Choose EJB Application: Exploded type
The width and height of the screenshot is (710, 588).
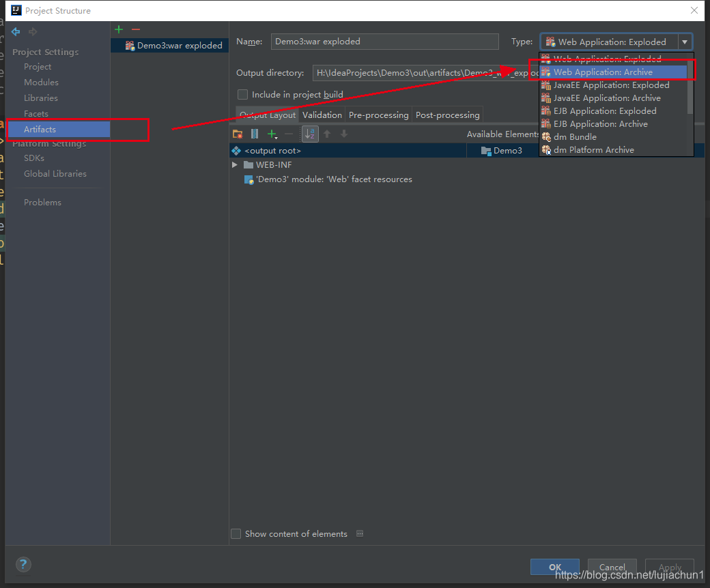click(614, 111)
